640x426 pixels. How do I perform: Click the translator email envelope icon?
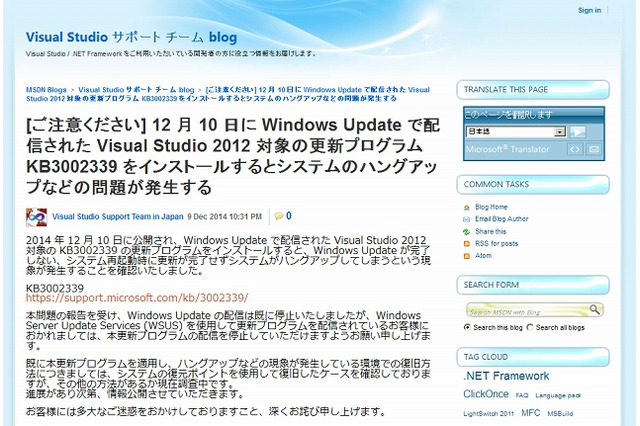(594, 150)
